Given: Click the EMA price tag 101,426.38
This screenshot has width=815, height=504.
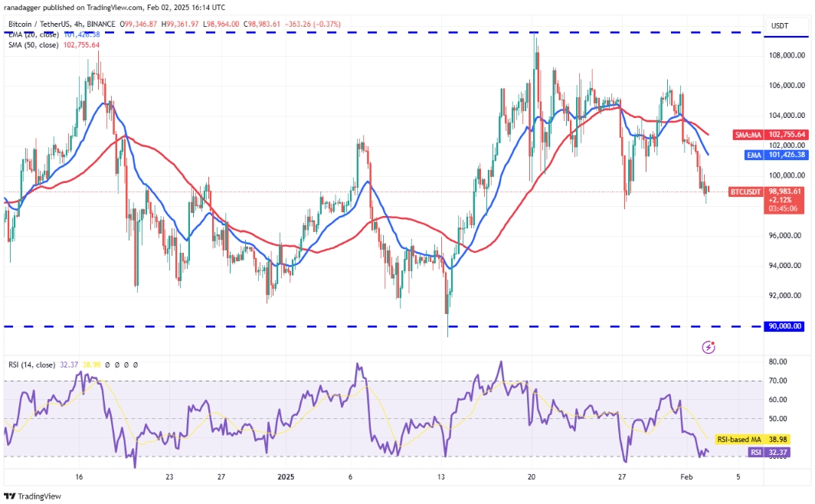Looking at the screenshot, I should click(777, 155).
